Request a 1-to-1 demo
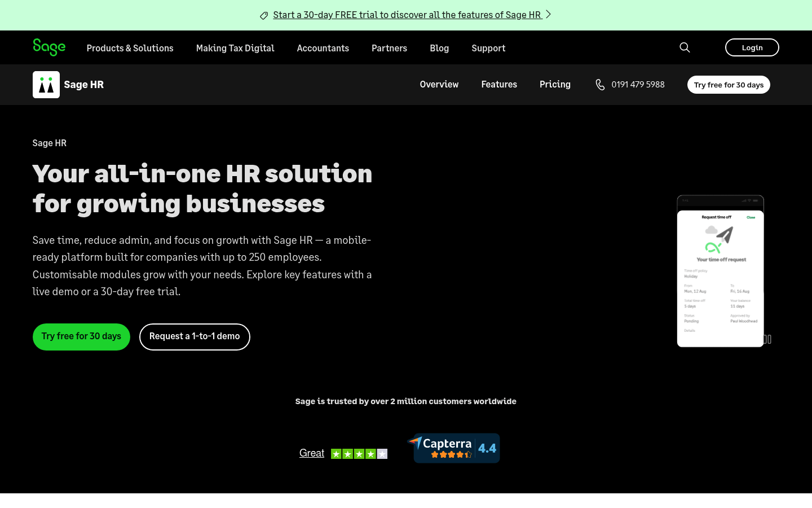This screenshot has width=812, height=508. coord(195,337)
